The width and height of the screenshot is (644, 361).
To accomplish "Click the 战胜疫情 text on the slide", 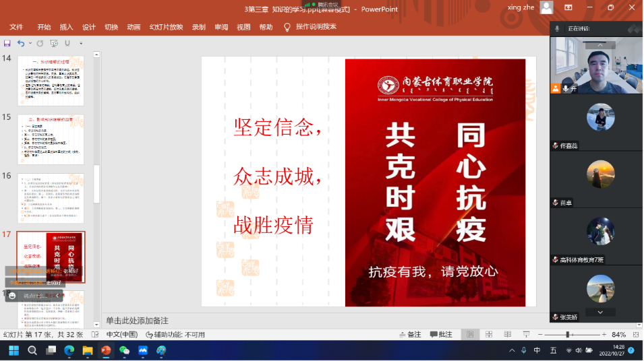I will tap(274, 225).
